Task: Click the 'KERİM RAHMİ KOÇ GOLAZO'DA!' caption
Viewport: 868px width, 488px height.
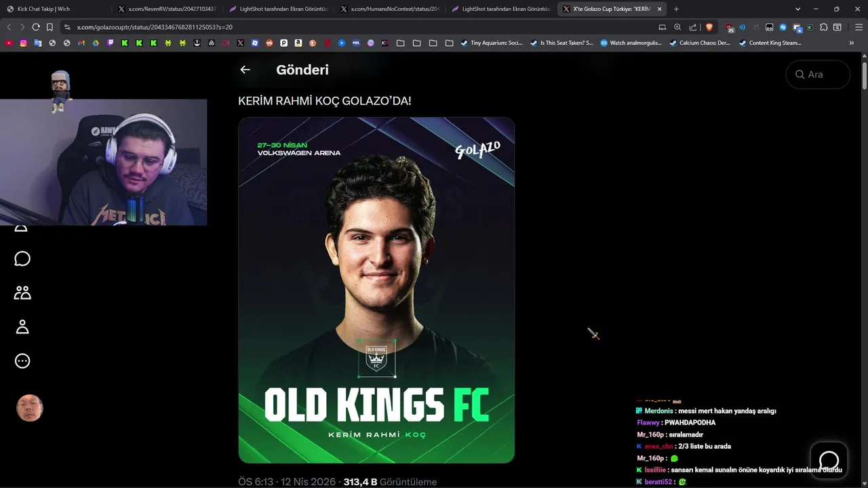Action: 324,100
